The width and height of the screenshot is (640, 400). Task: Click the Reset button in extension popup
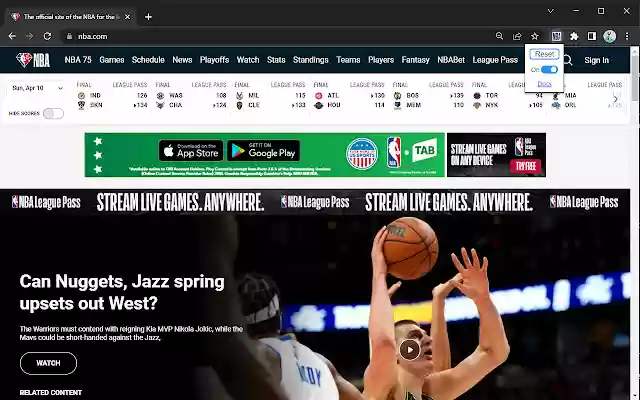tap(544, 54)
